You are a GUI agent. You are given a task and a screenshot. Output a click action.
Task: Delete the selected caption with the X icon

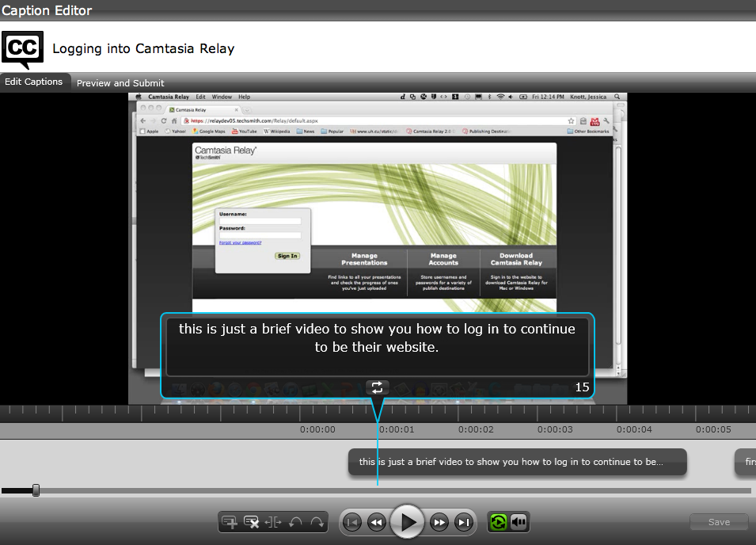pos(251,522)
